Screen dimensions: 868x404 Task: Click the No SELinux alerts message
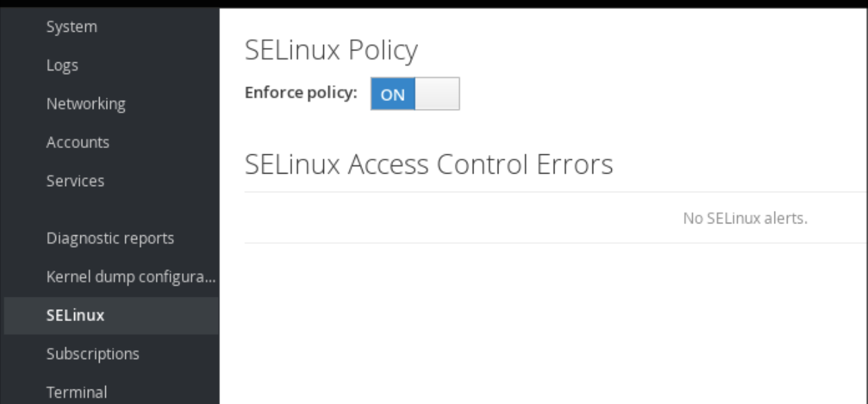click(745, 219)
